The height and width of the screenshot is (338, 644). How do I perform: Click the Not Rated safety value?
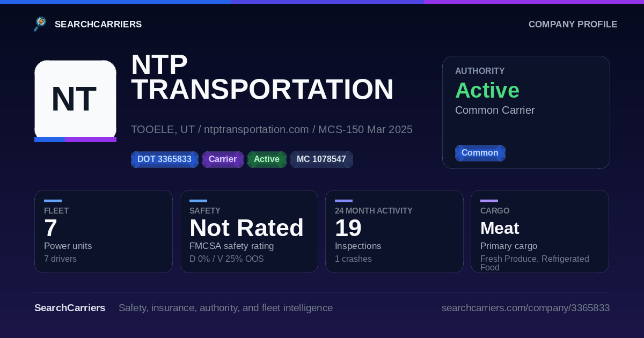coord(246,228)
